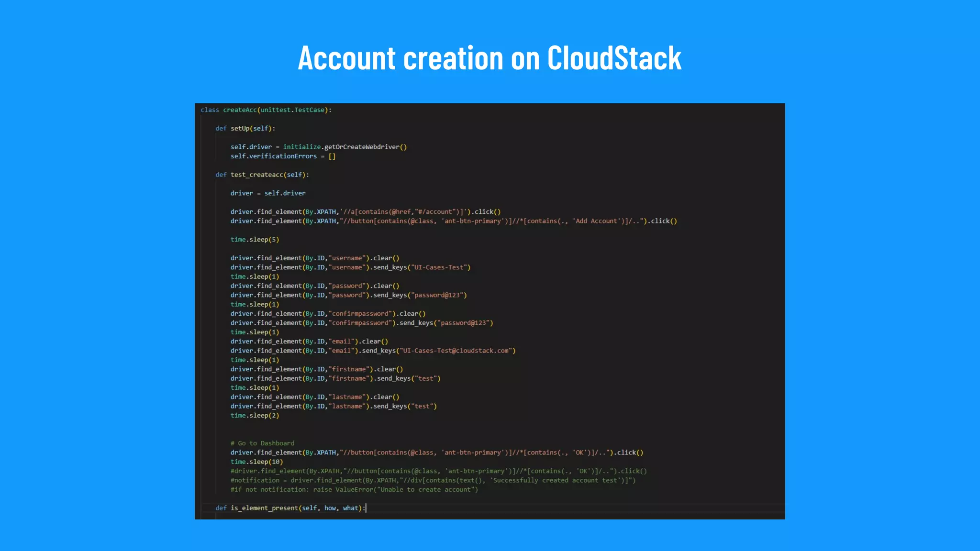Click the "def is_element_present(self, how, what):" line
Viewport: 980px width, 551px height.
290,508
